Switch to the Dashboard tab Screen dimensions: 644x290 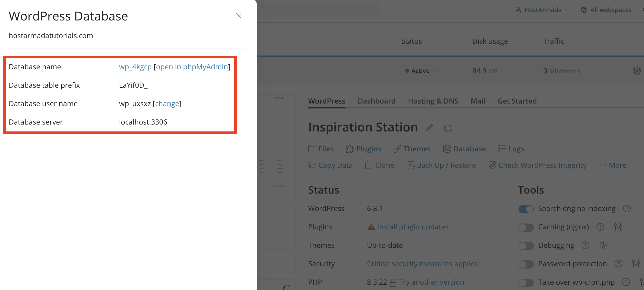click(x=376, y=101)
